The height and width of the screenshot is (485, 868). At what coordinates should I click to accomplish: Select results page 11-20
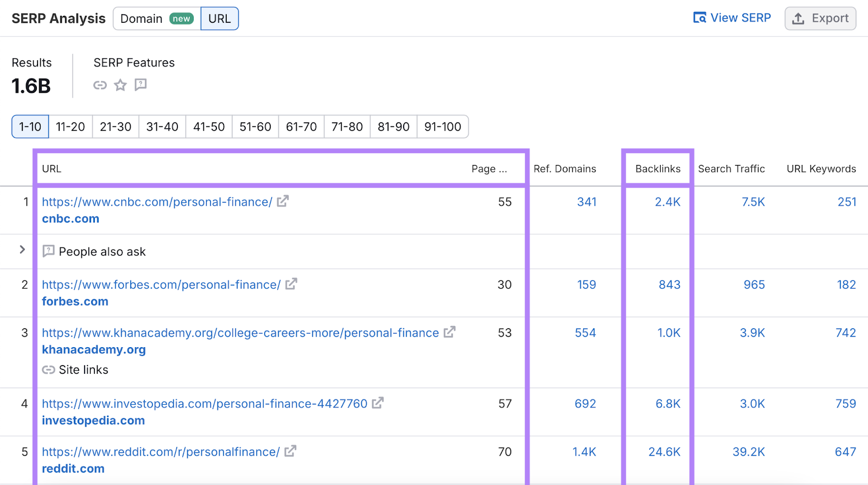(71, 126)
